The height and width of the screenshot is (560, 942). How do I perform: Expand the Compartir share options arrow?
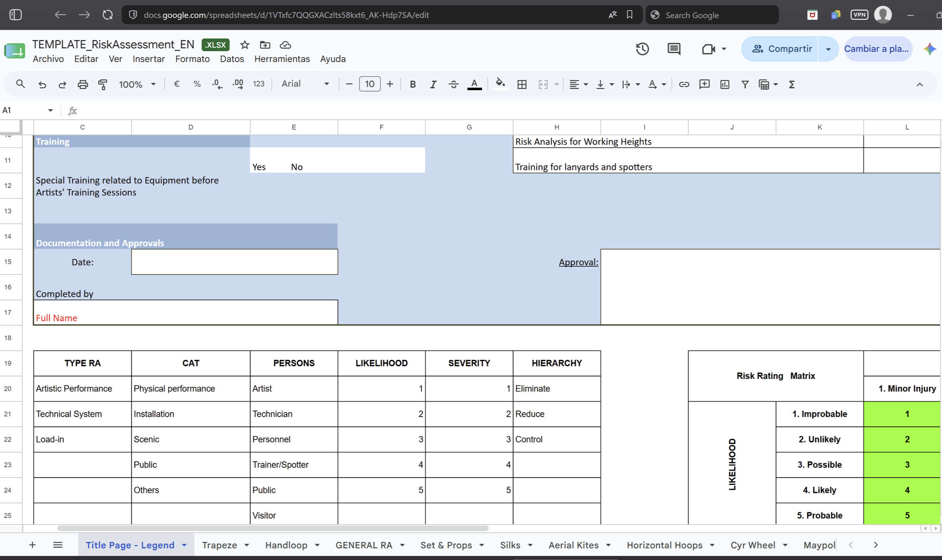828,49
